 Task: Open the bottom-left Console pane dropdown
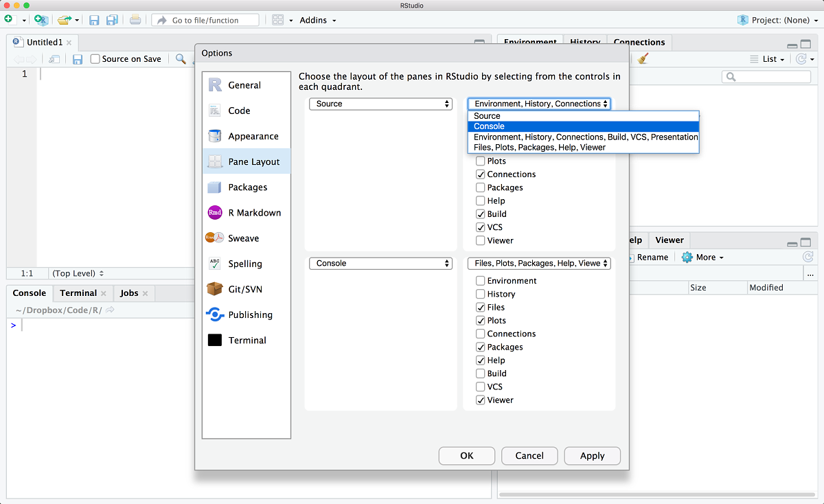(380, 264)
